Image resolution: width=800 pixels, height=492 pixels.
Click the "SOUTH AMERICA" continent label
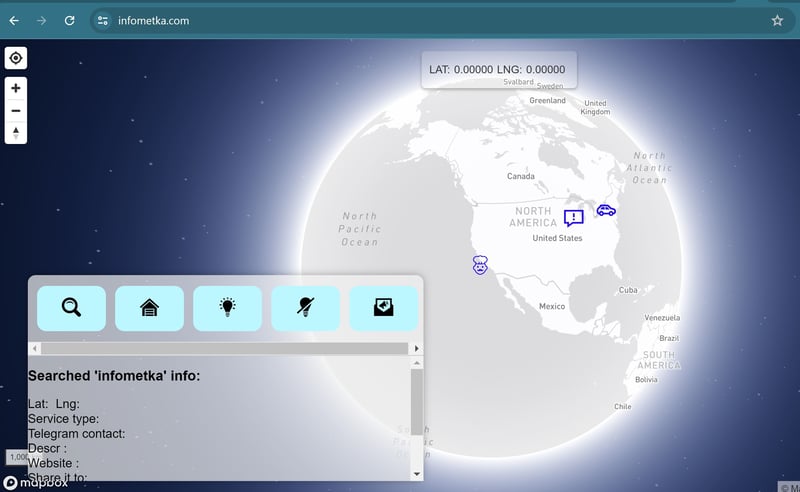(659, 360)
